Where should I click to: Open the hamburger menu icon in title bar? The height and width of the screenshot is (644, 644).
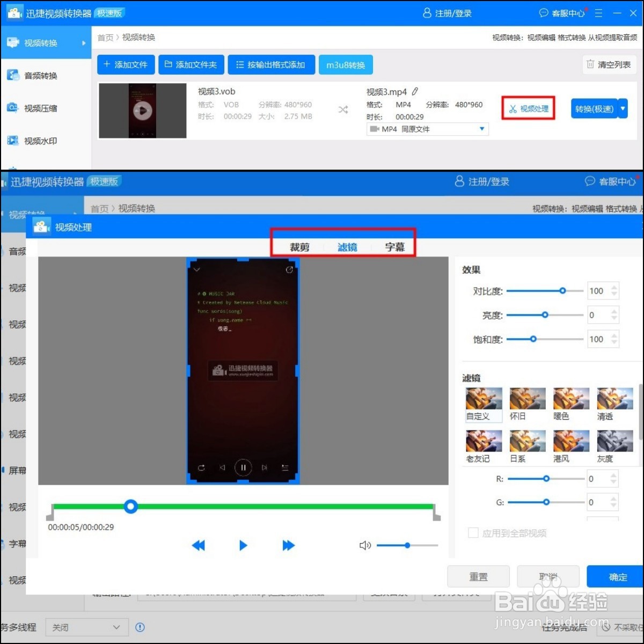pos(599,13)
